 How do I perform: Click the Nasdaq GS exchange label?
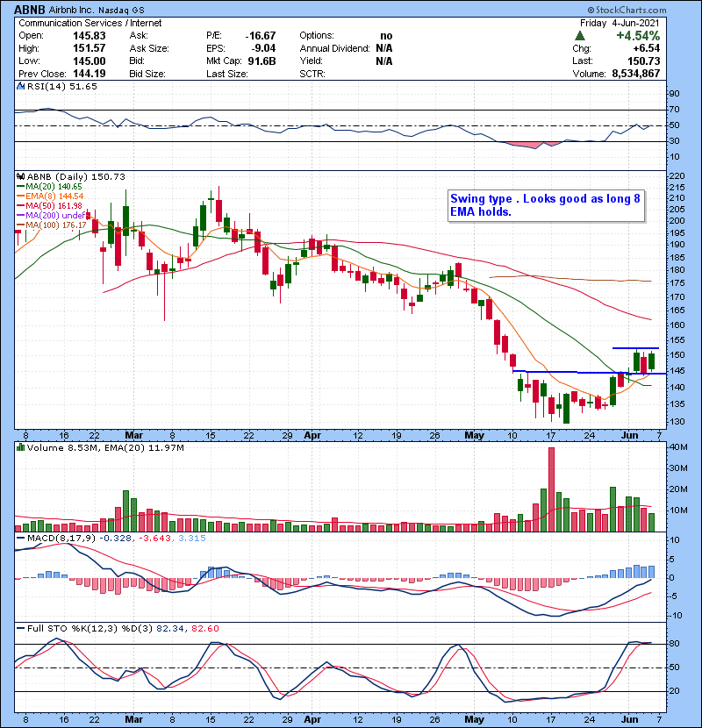coord(121,10)
